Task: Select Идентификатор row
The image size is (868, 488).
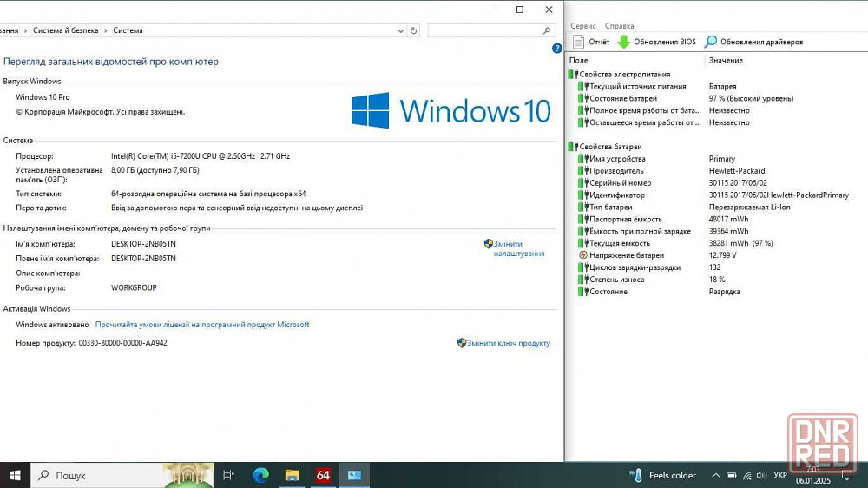Action: click(x=714, y=195)
